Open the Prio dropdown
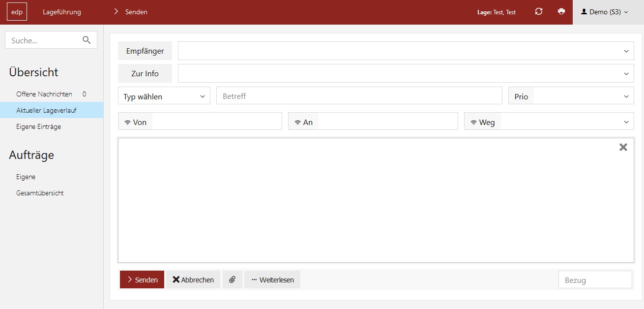The image size is (644, 309). point(571,96)
